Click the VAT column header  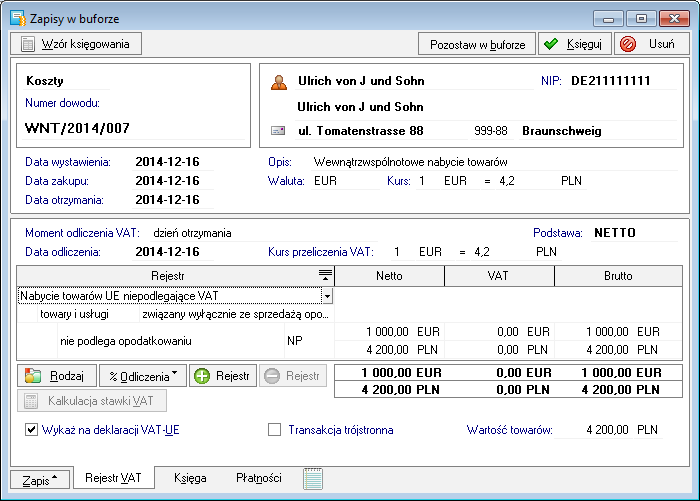[x=499, y=276]
